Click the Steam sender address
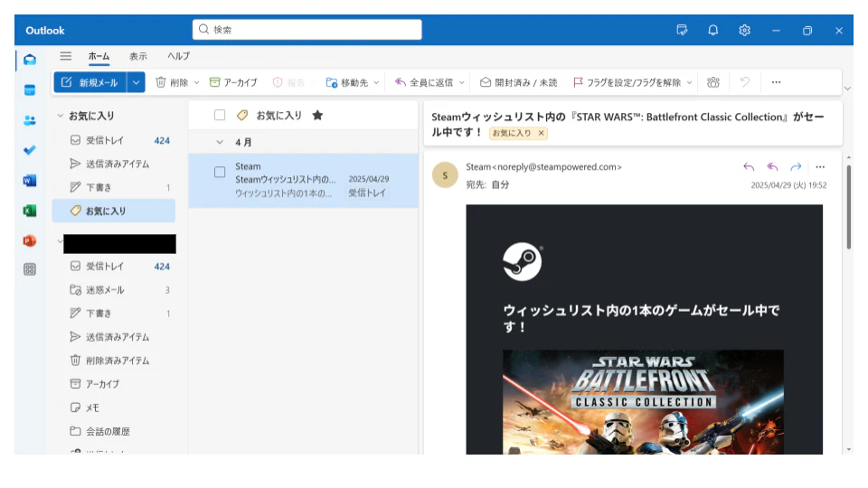Screen dimensions: 868x488 coord(543,166)
